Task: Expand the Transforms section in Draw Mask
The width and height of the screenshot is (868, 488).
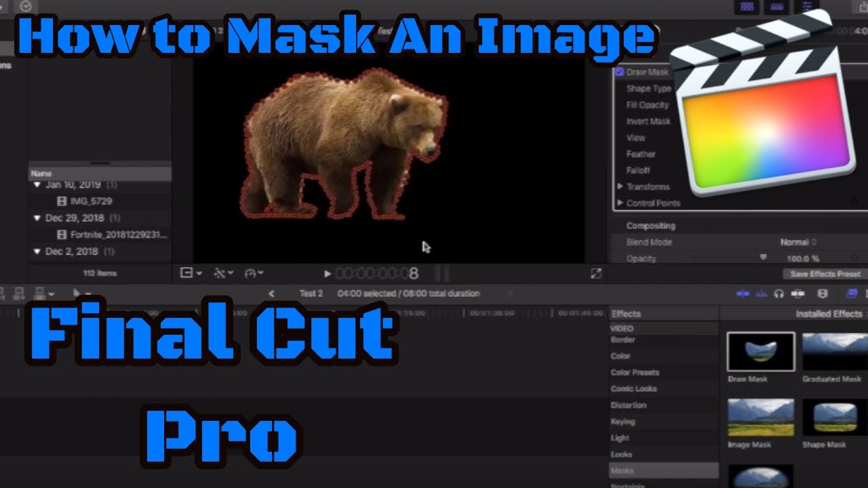Action: click(x=620, y=186)
